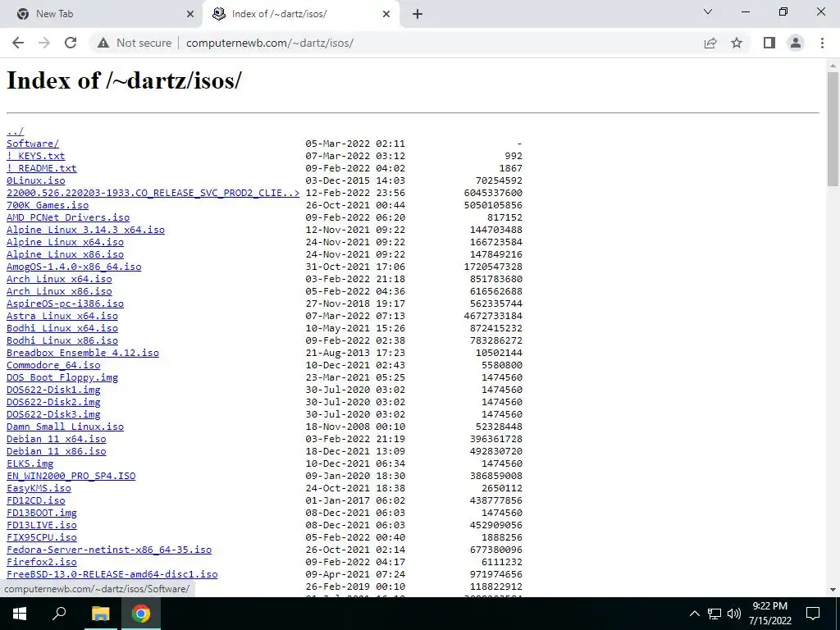Download Bodhi_Linux_x64.iso

pos(62,328)
